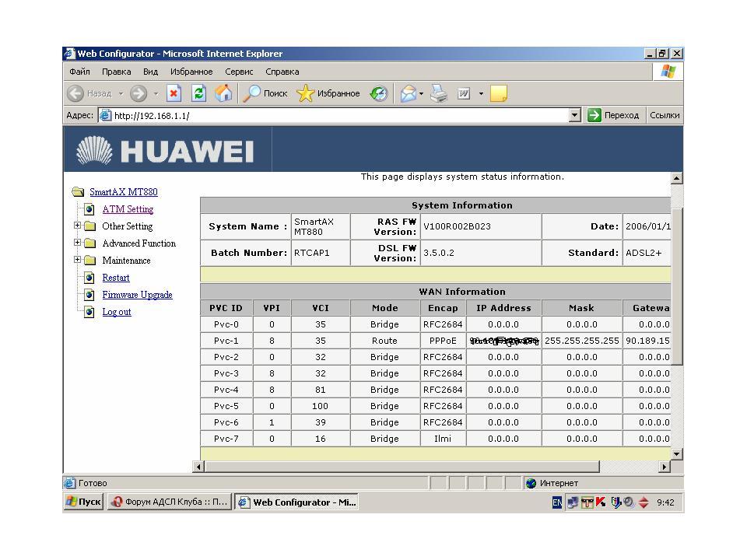Click the Windows flag logo in menu bar

click(x=668, y=72)
